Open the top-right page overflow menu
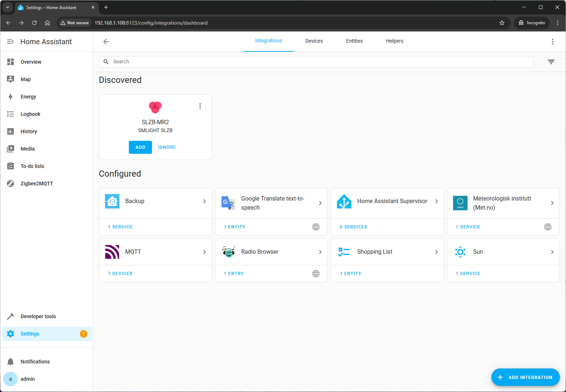The width and height of the screenshot is (566, 392). [x=552, y=42]
